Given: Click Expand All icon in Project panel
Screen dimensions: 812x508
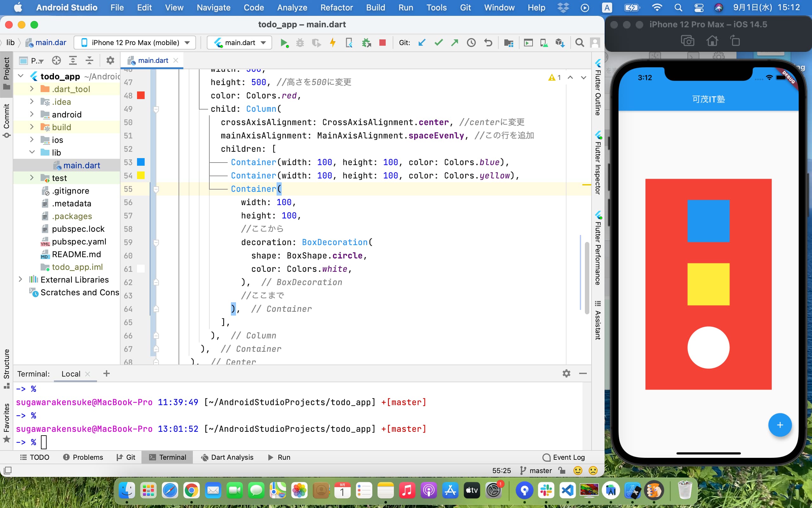Looking at the screenshot, I should point(73,60).
